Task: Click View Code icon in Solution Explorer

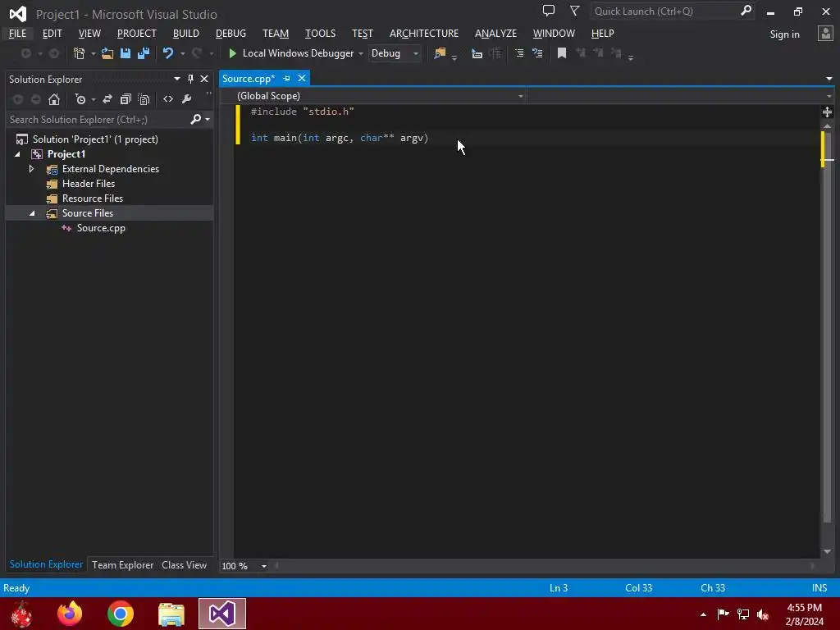Action: [x=168, y=99]
